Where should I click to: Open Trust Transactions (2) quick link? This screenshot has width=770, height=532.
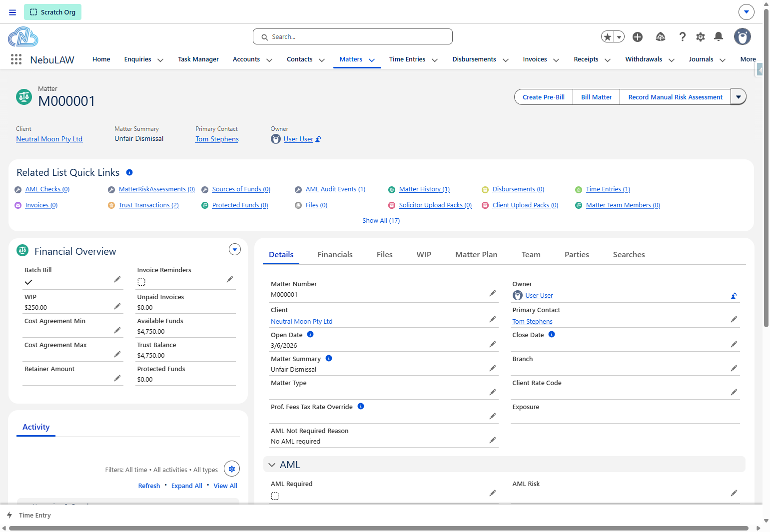[x=149, y=205]
